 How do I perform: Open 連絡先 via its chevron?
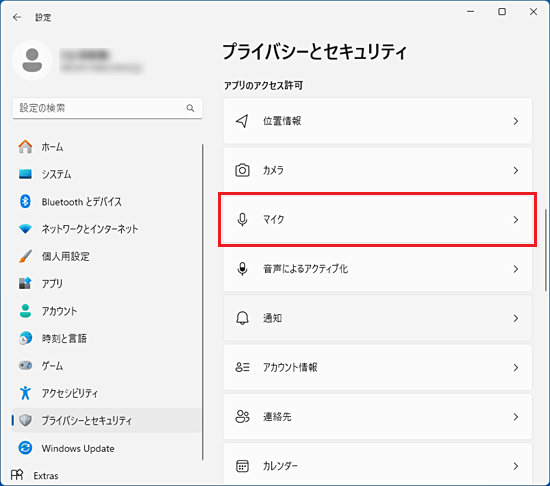pos(516,417)
